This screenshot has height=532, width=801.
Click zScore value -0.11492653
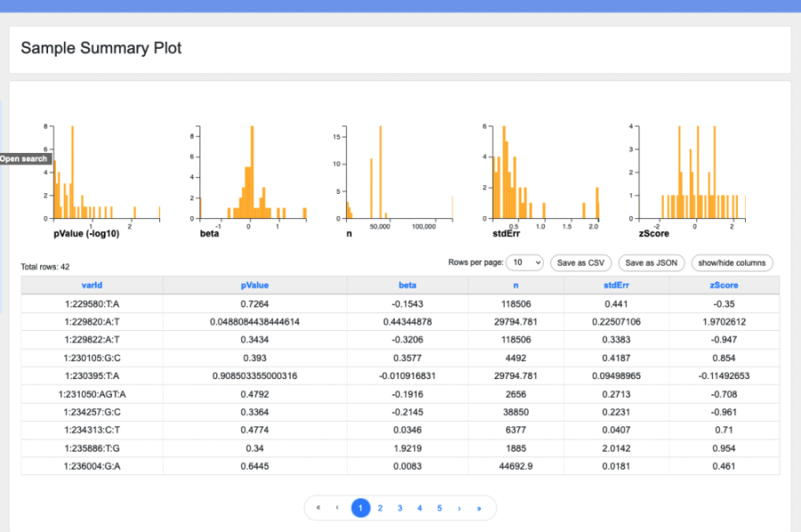tap(724, 375)
